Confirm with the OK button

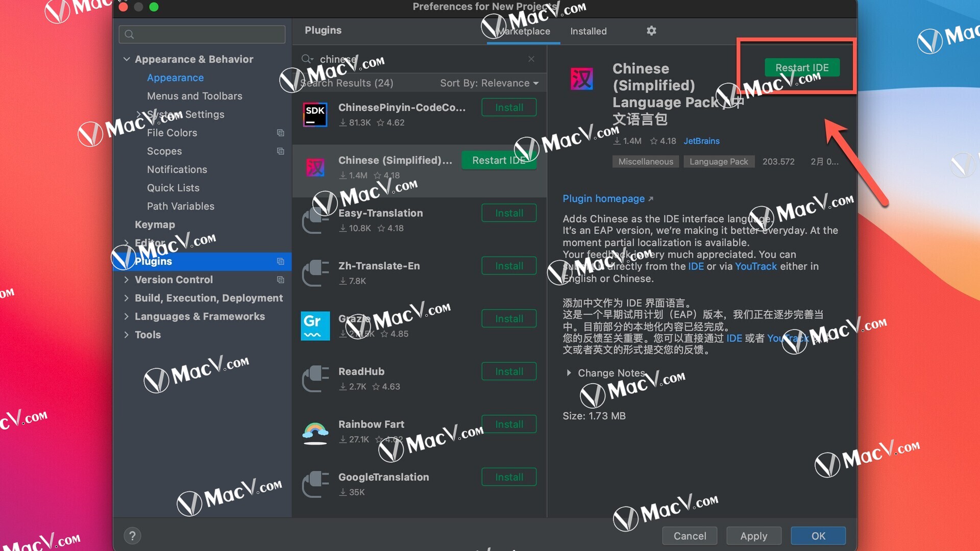click(818, 536)
